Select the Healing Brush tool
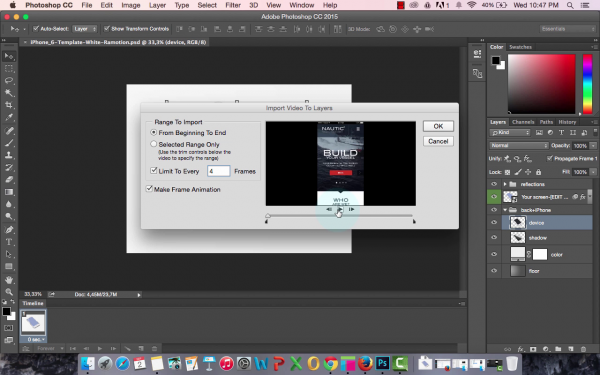The height and width of the screenshot is (375, 600). 9,130
